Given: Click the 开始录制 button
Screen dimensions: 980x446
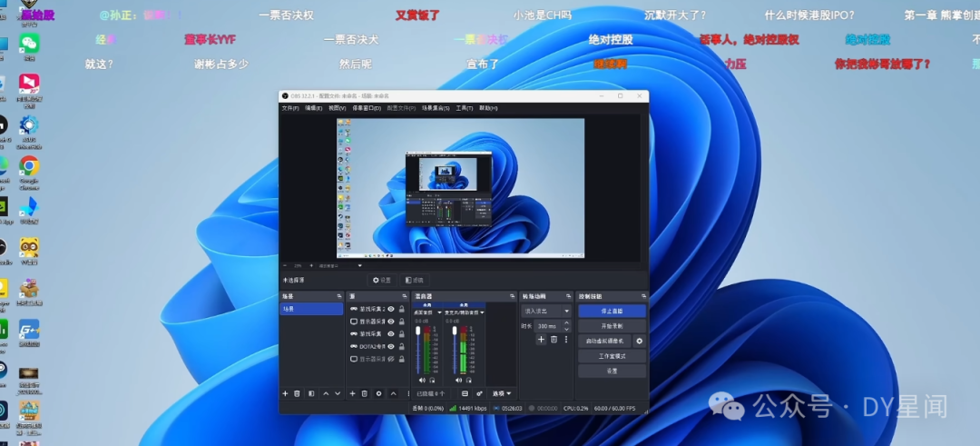Looking at the screenshot, I should [612, 326].
